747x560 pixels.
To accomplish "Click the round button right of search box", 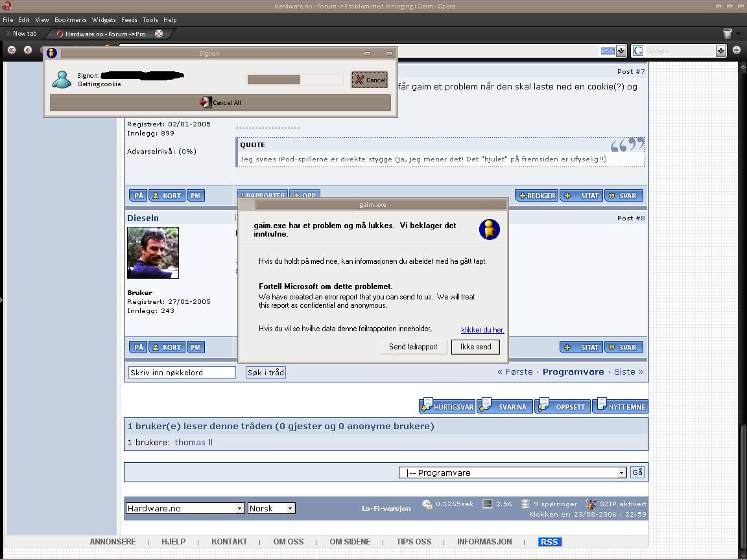I will pos(737,50).
